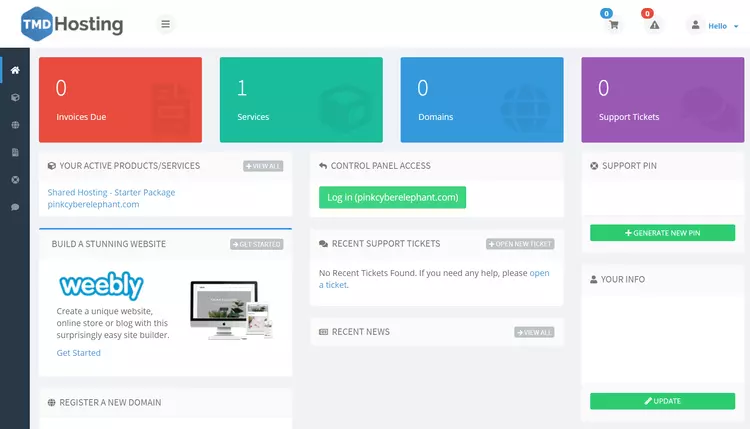Click Open New Ticket button
Viewport: 750px width, 429px height.
point(520,244)
